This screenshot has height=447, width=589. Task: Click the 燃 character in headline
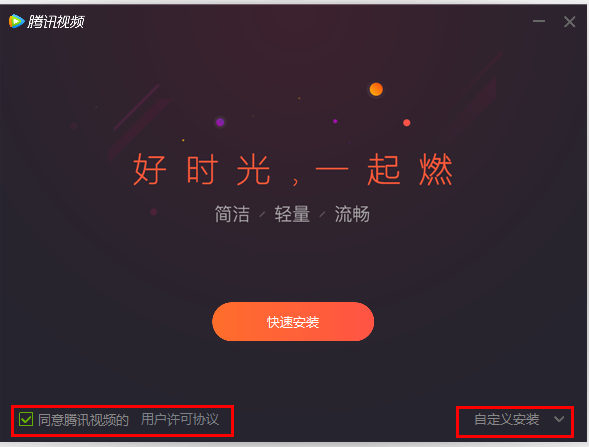click(436, 169)
